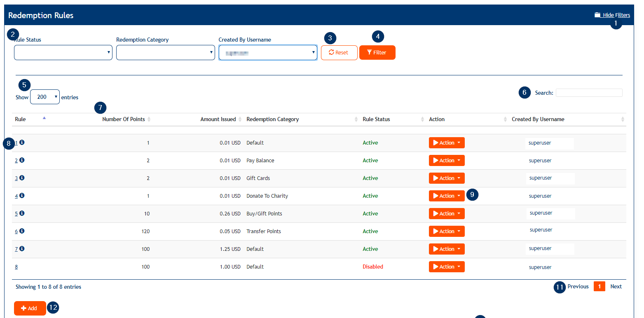Screen dimensions: 644x318
Task: Go to the Next page of results
Action: click(616, 287)
